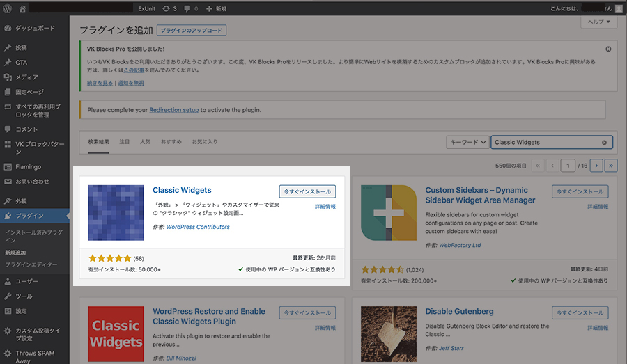Image resolution: width=627 pixels, height=364 pixels.
Task: Click the CTA pin icon in sidebar
Action: tap(8, 63)
